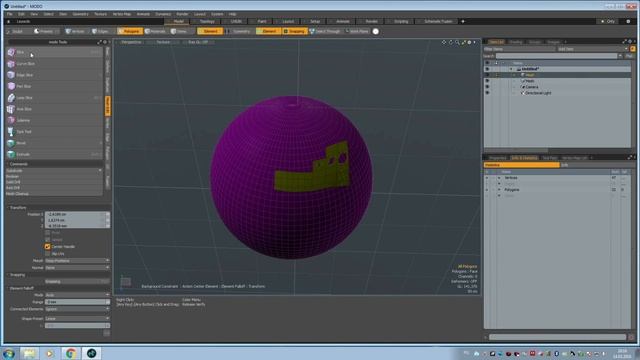Open the Geometry menu
The height and width of the screenshot is (360, 640).
pyautogui.click(x=80, y=14)
